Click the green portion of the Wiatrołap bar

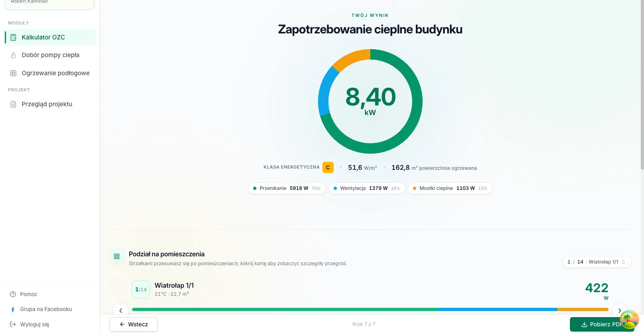point(285,309)
